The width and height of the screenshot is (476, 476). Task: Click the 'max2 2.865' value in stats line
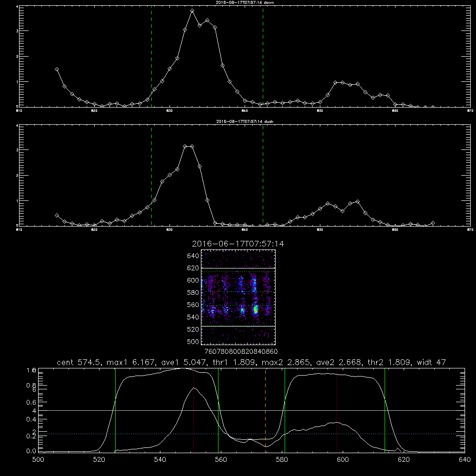point(286,362)
